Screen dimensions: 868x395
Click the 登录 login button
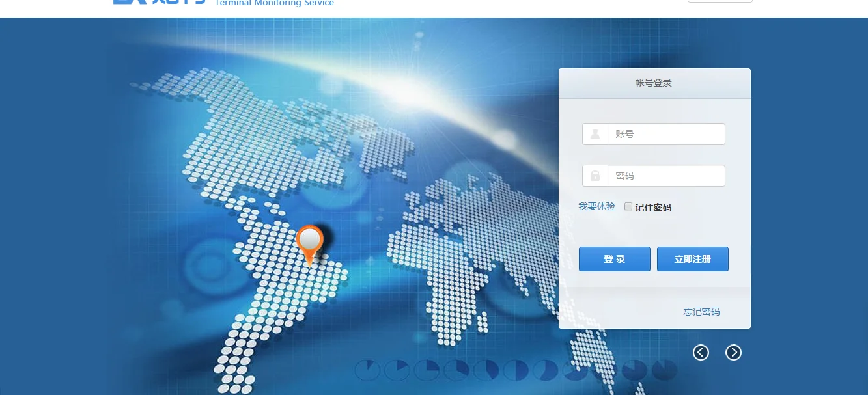click(614, 258)
